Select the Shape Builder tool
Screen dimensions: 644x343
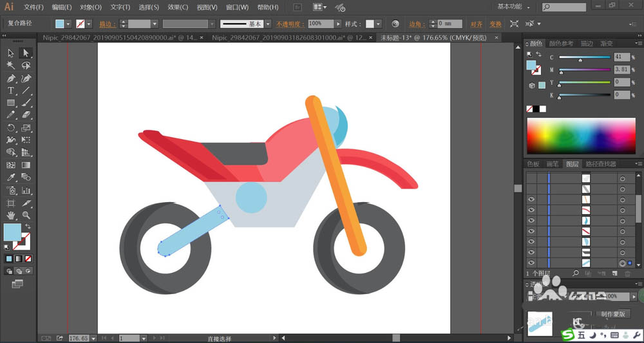[x=11, y=153]
